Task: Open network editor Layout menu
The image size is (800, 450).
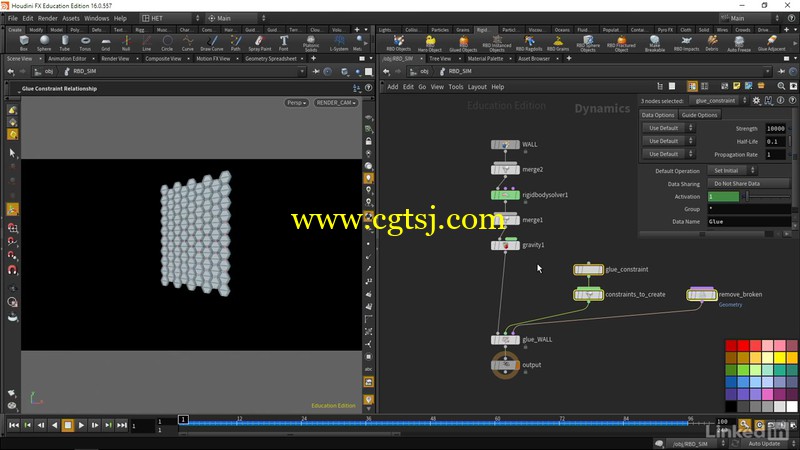Action: [x=477, y=87]
